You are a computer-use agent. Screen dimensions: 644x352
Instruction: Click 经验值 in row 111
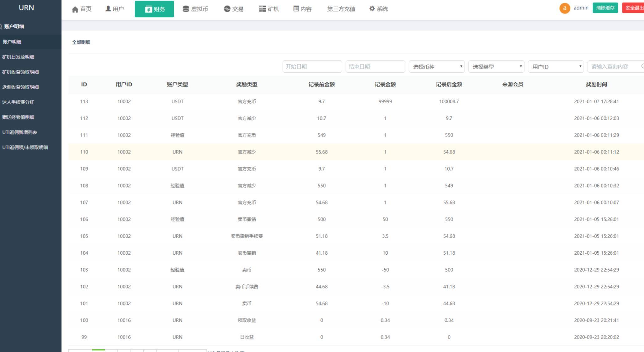click(177, 135)
